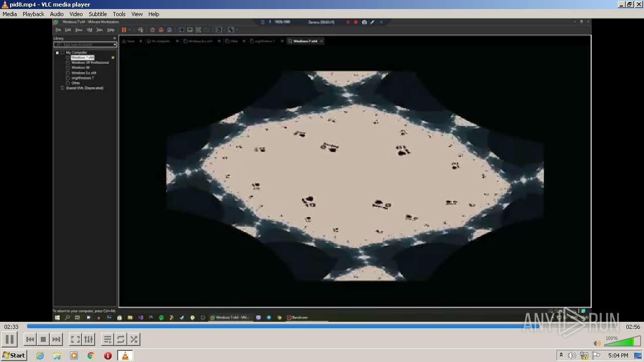This screenshot has height=362, width=644.
Task: Open the View menu
Action: [137, 14]
